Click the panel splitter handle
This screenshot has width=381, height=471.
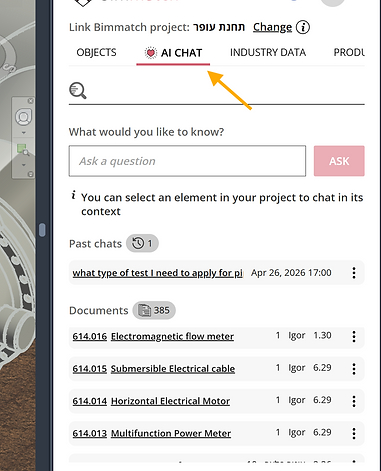pyautogui.click(x=42, y=230)
